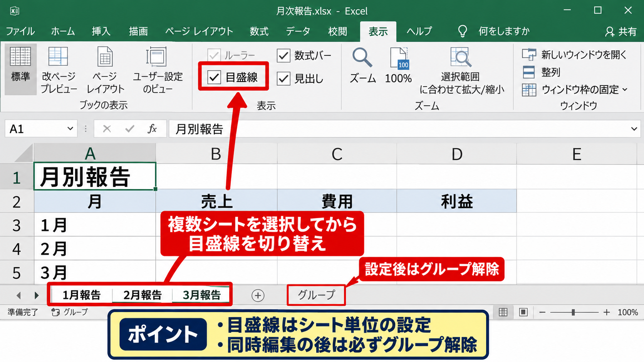The height and width of the screenshot is (362, 644).
Task: Select the 3月報告 sheet tab
Action: (x=201, y=295)
